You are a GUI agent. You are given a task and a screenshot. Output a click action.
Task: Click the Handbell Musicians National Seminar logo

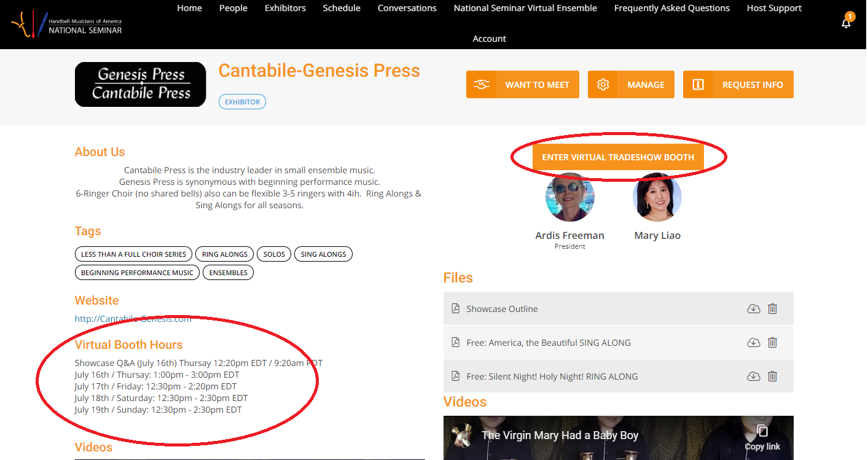(x=66, y=25)
